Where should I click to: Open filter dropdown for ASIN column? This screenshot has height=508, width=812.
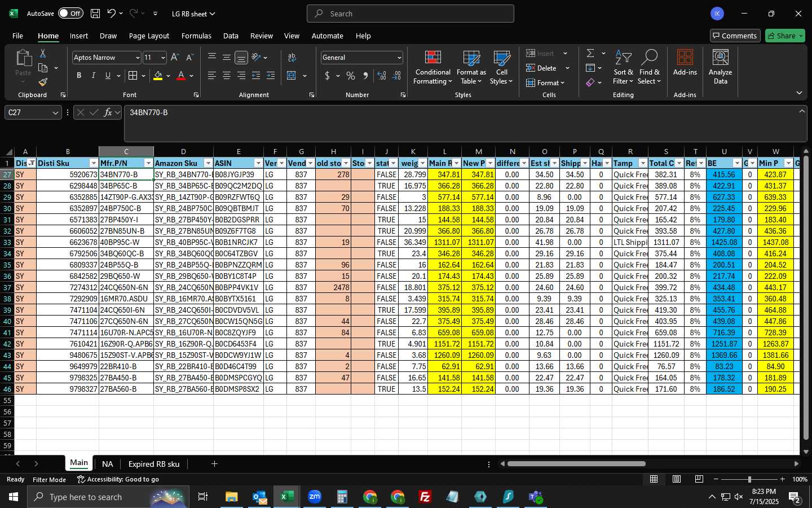[258, 163]
